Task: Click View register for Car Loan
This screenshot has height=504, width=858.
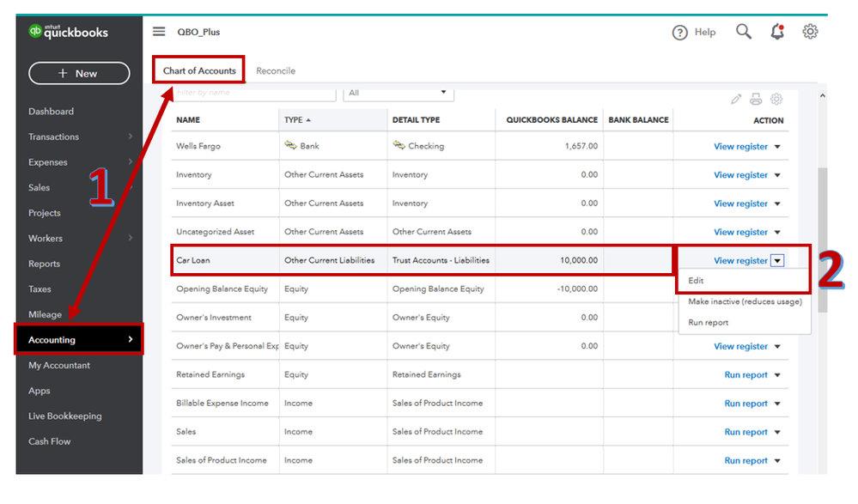Action: (x=740, y=260)
